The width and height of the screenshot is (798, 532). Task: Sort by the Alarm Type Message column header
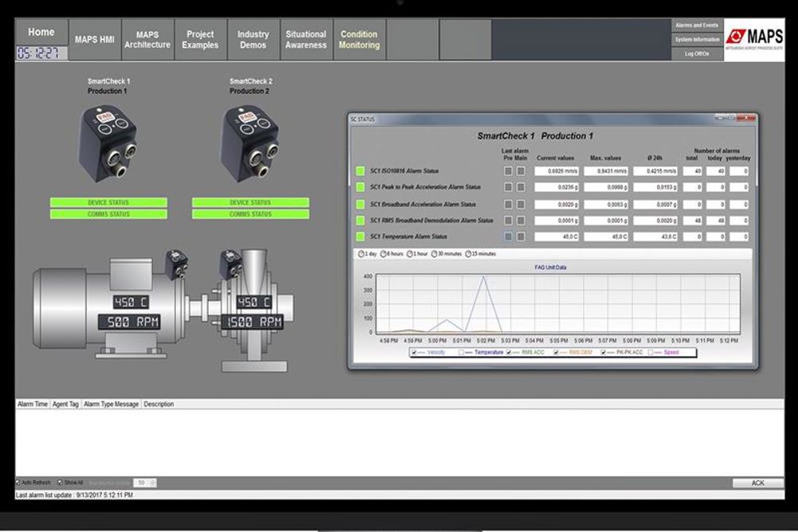click(x=111, y=405)
